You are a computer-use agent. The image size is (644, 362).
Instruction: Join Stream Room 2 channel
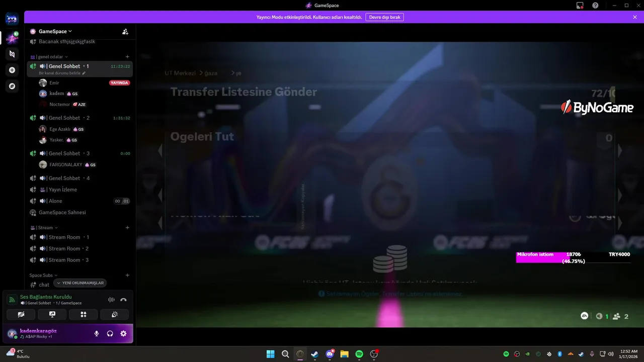80,248
